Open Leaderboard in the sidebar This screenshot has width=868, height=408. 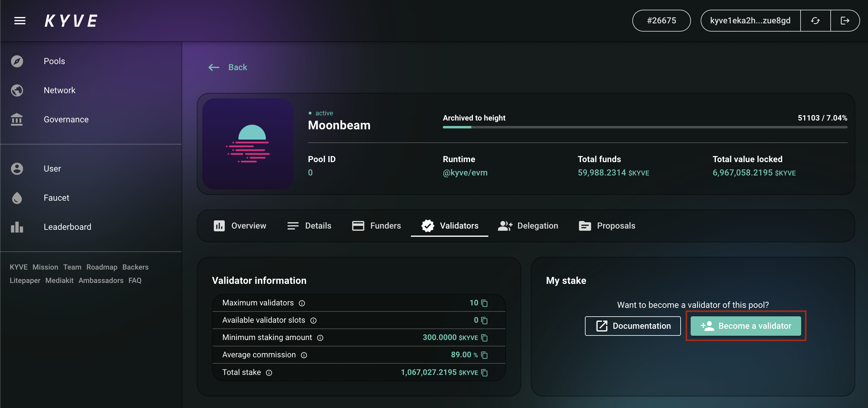[67, 227]
